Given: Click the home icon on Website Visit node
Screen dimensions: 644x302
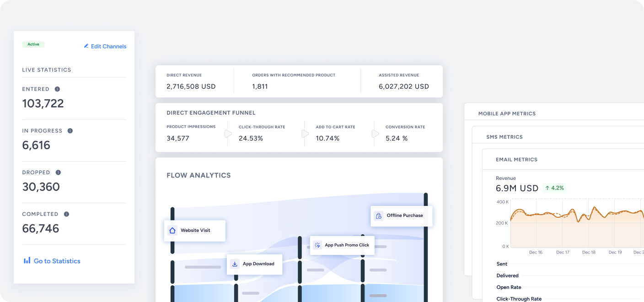Looking at the screenshot, I should click(172, 231).
